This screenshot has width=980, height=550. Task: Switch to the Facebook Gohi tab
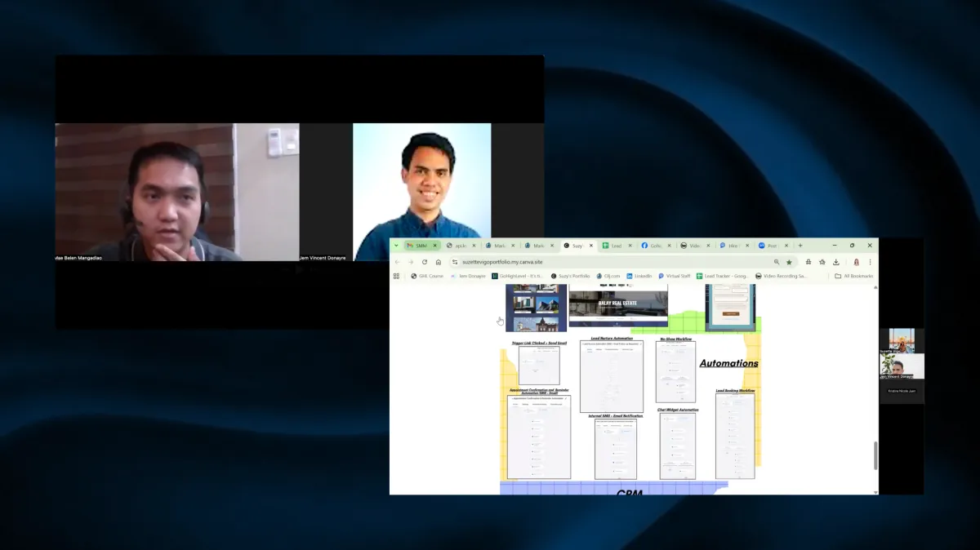(657, 245)
